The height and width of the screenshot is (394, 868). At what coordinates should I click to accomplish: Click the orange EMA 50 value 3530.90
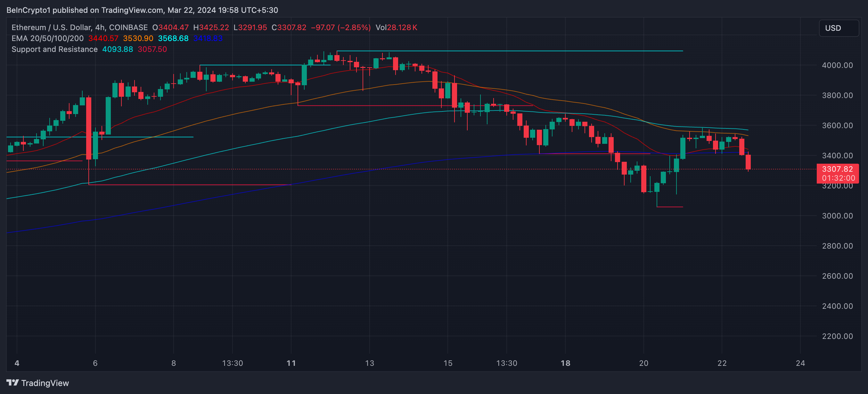point(138,38)
